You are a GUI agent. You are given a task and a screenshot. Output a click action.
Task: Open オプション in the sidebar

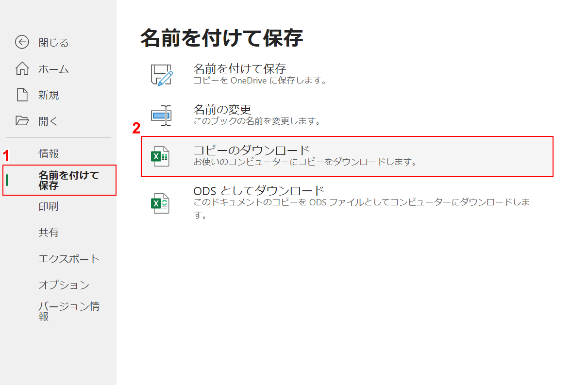64,285
